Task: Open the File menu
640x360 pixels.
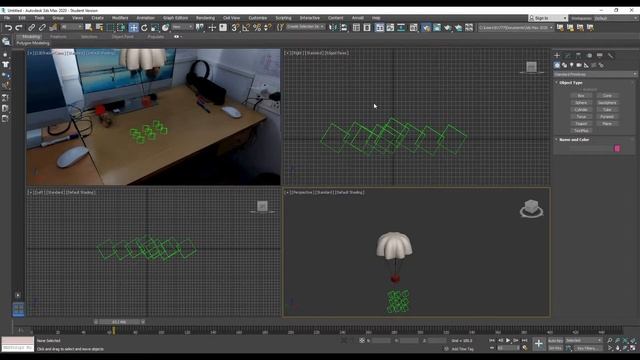Action: 7,18
